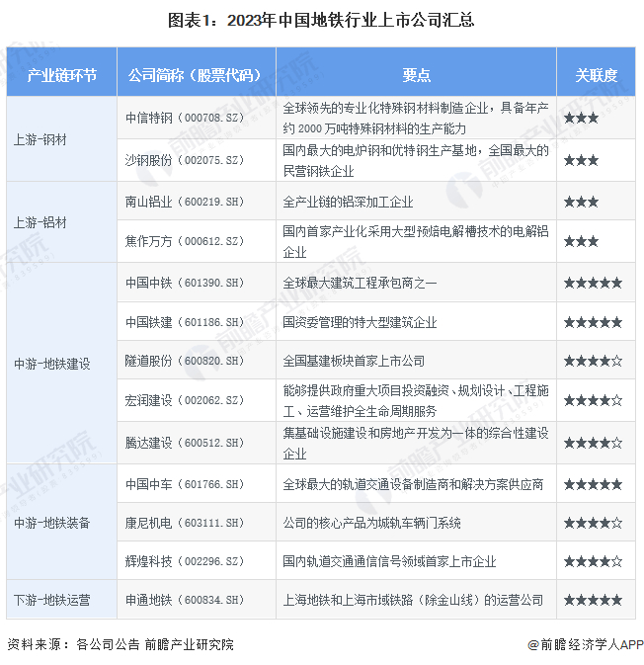Viewport: 644px width, 665px height.
Task: Click the title 图表1：2023年中国地铁行业上市公司汇总
Action: pos(321,21)
